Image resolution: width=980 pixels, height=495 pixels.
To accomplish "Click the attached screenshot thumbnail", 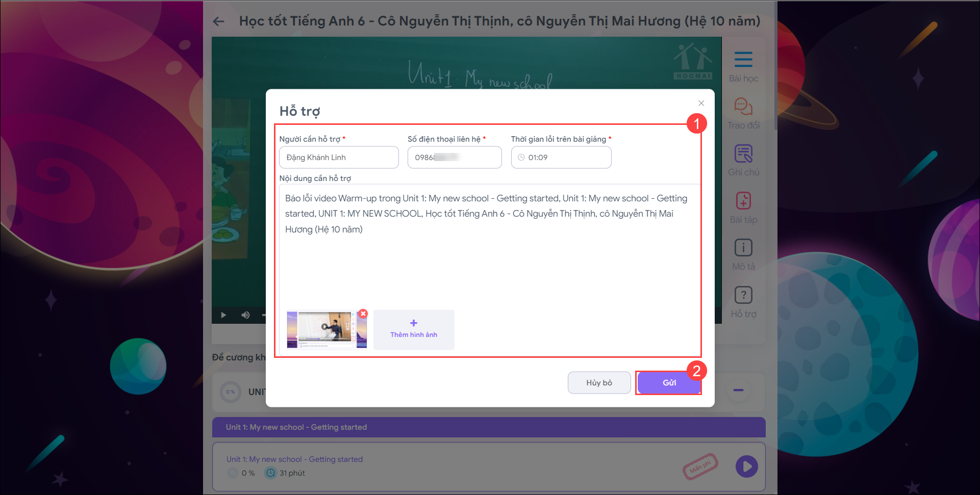I will [326, 330].
